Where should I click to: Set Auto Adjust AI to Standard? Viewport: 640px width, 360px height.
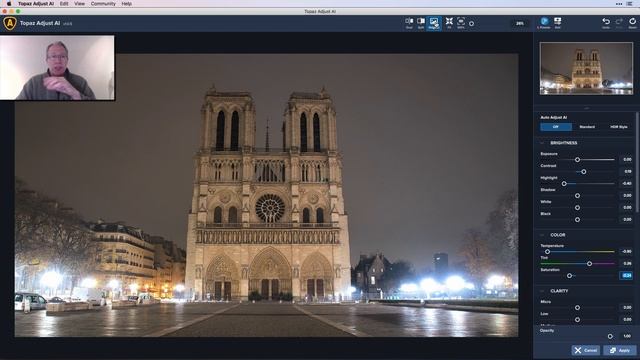point(587,127)
